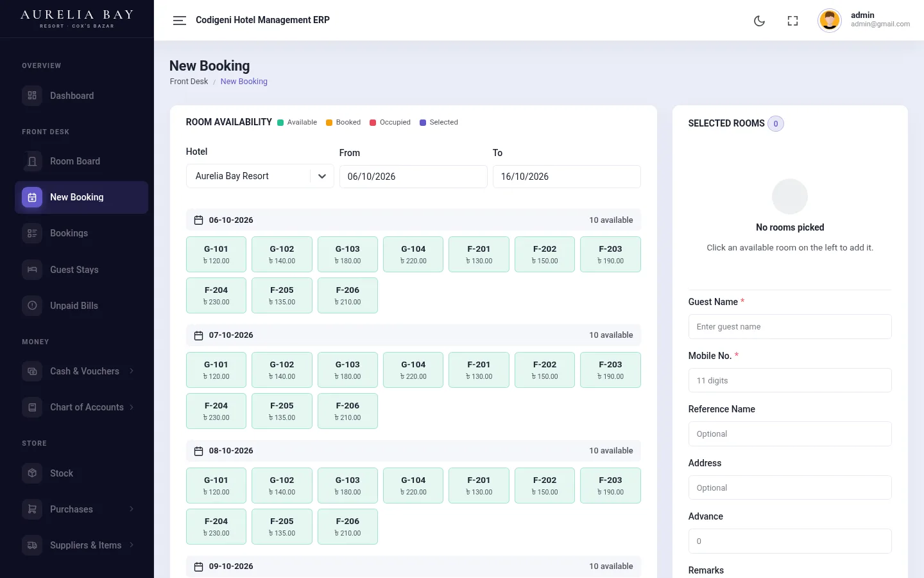Click the To date field 16/10/2026
Image resolution: width=924 pixels, height=578 pixels.
coord(567,177)
